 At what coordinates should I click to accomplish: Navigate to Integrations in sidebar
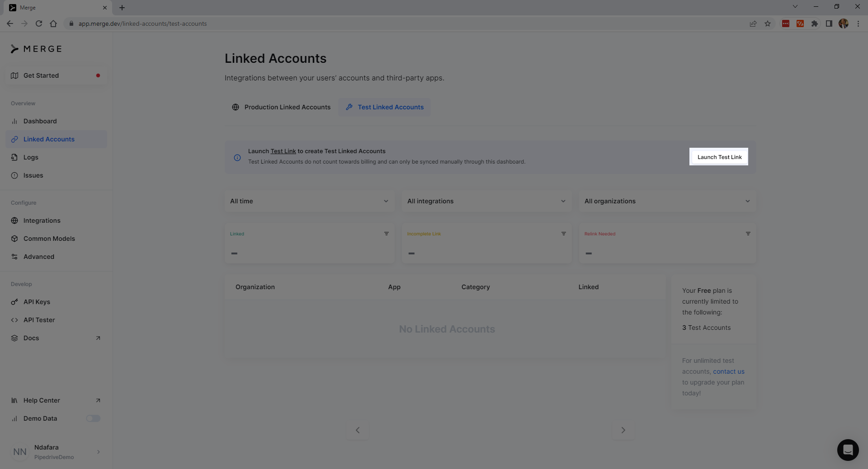point(42,220)
